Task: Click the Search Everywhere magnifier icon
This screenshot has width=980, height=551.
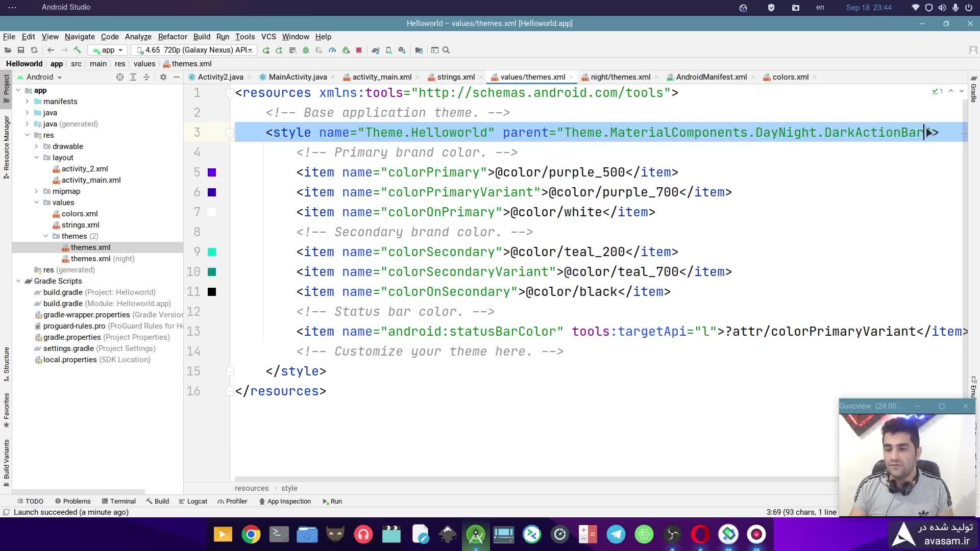Action: coord(446,50)
